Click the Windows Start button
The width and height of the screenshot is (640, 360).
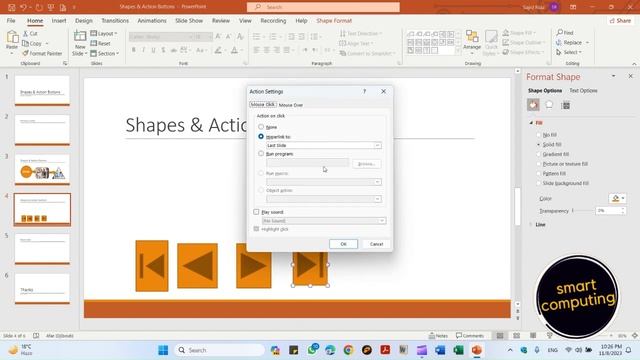tap(163, 350)
